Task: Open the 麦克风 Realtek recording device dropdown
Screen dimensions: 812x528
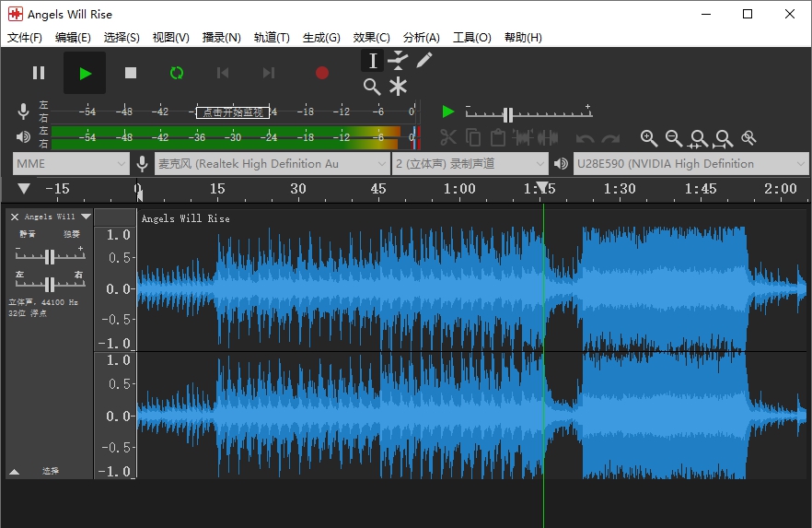Action: point(273,164)
